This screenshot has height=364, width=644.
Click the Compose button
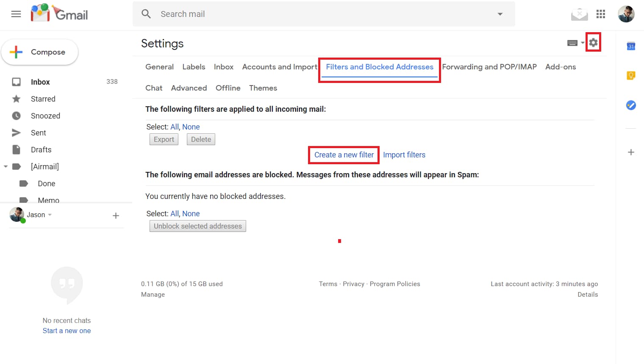tap(40, 52)
